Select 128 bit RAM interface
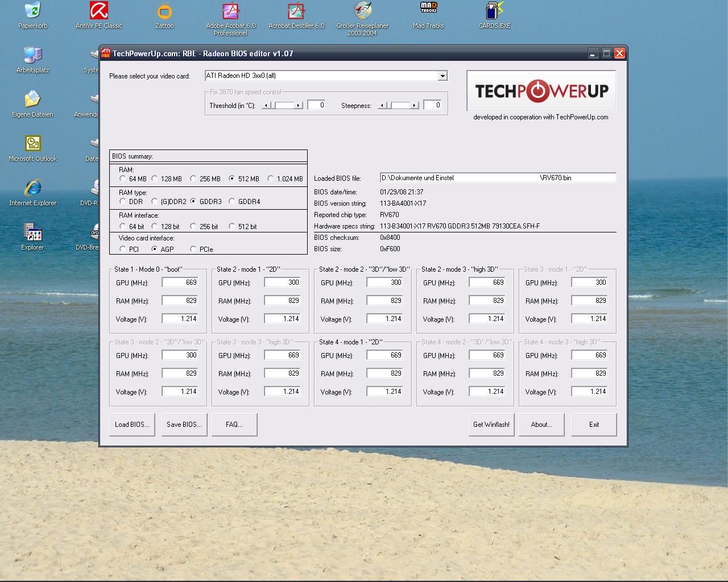Screen dimensions: 728x582 [155, 226]
